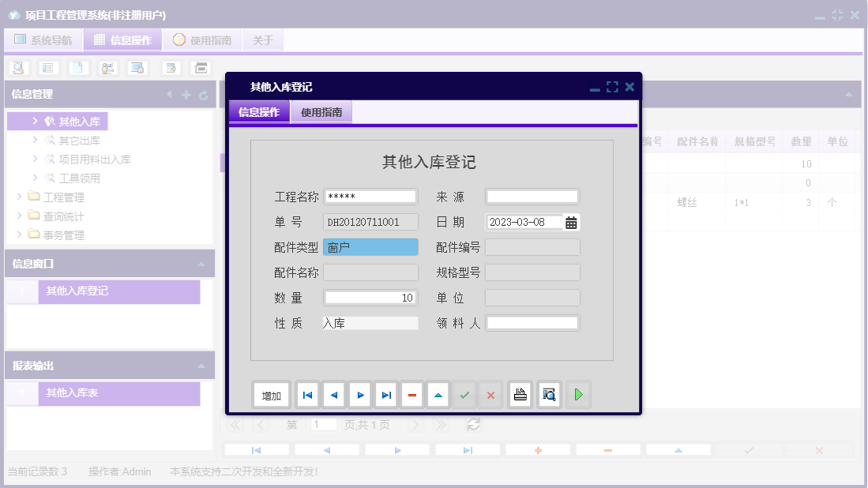Open the calendar picker beside 日期 field
The image size is (868, 488).
click(x=571, y=222)
